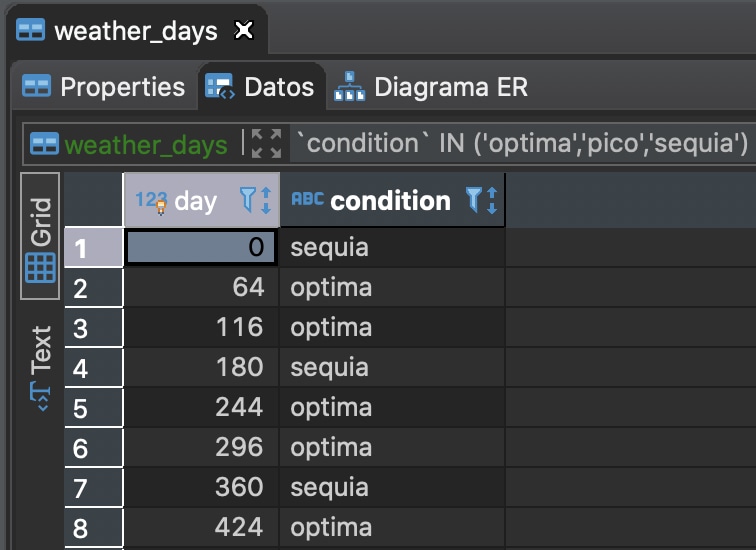This screenshot has height=550, width=756.
Task: Select the sequia cell in row 7
Action: point(392,487)
